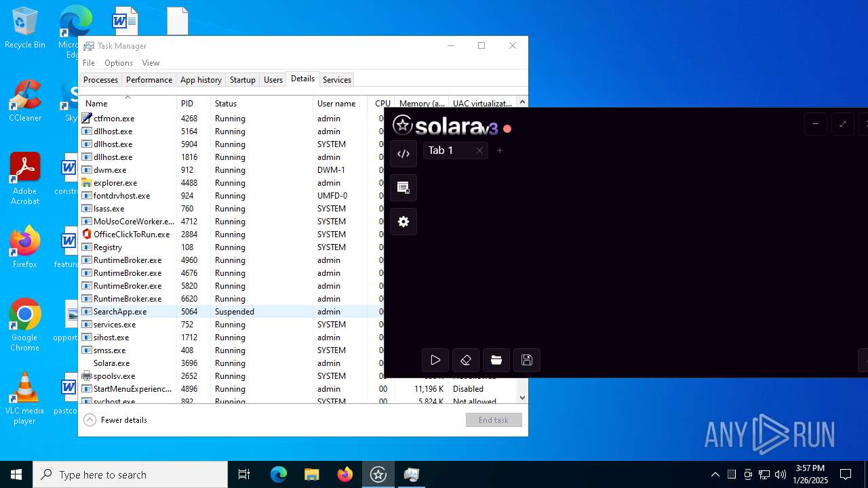
Task: Open Adobe Acrobat desktop icon
Action: (25, 179)
